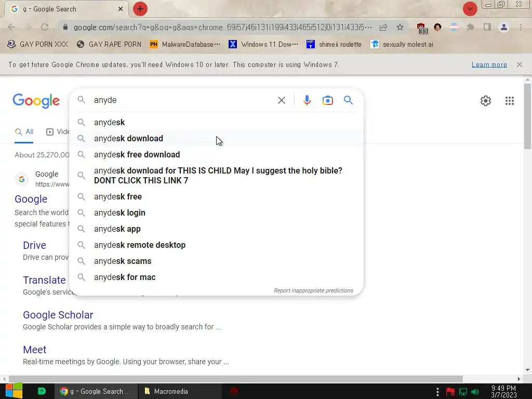Open the shimeji roulette bookmark

tap(334, 44)
